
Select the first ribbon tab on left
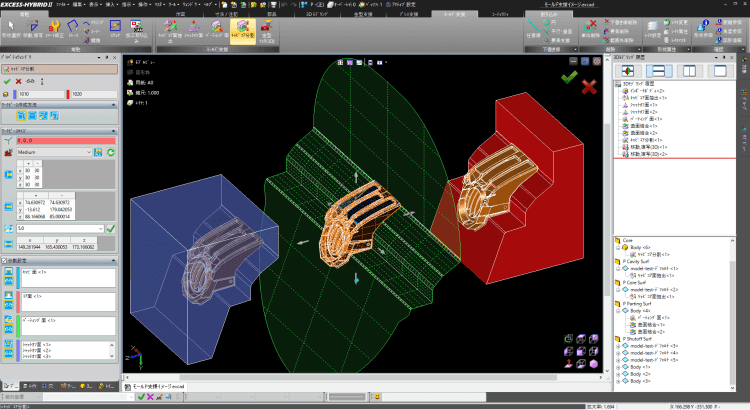(x=24, y=14)
